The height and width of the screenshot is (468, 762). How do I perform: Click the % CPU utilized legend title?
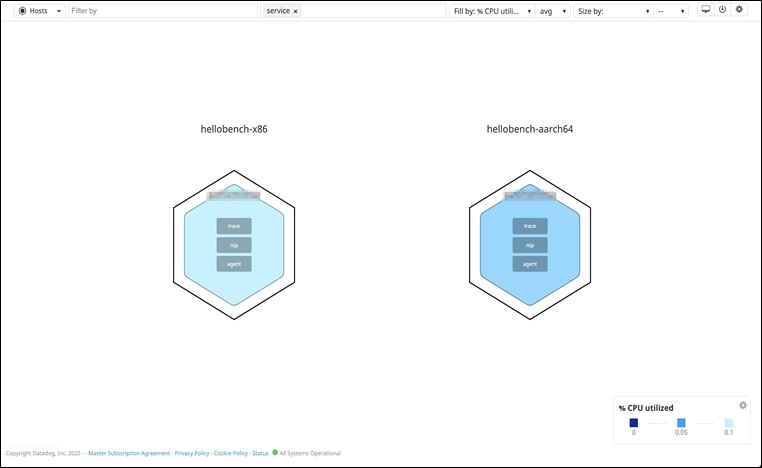pyautogui.click(x=646, y=408)
